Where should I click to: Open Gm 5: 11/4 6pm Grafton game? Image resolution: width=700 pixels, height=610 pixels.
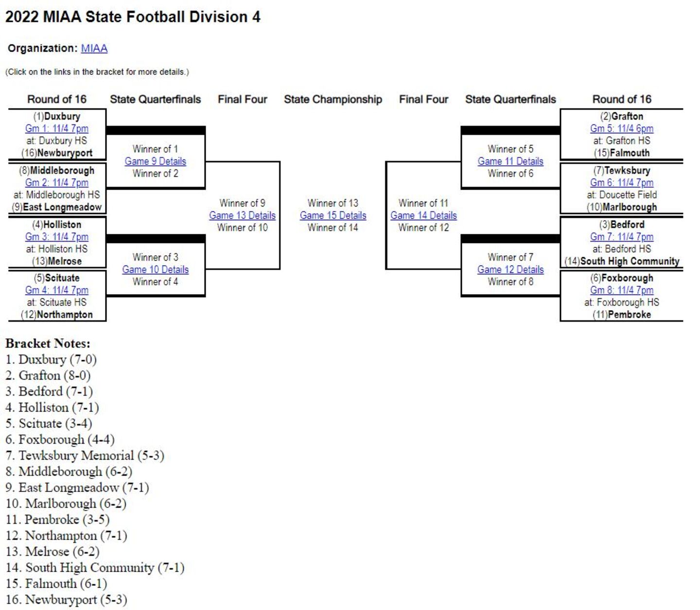621,128
